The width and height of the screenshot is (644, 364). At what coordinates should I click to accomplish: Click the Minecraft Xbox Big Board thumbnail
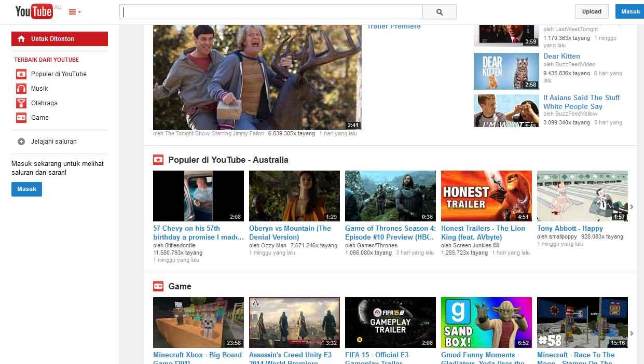point(198,323)
